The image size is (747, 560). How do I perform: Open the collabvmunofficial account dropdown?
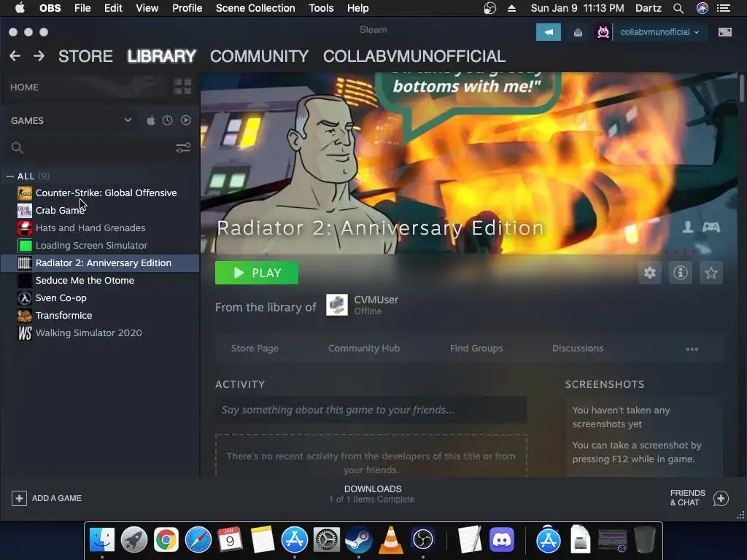tap(659, 32)
